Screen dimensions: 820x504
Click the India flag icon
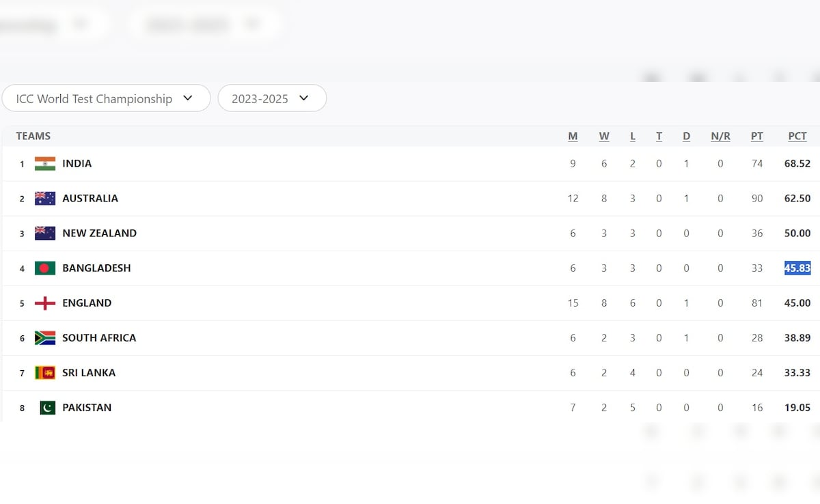pyautogui.click(x=45, y=164)
